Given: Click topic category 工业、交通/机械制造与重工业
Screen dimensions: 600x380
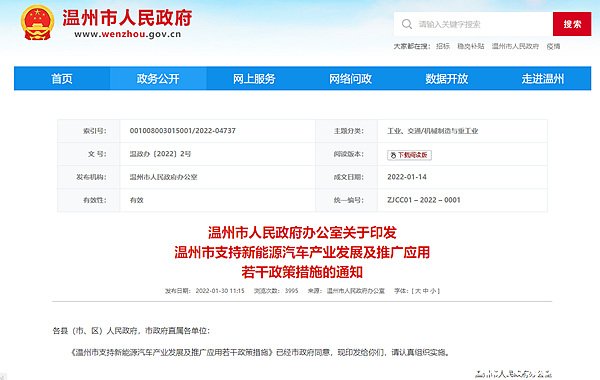Looking at the screenshot, I should (x=432, y=131).
